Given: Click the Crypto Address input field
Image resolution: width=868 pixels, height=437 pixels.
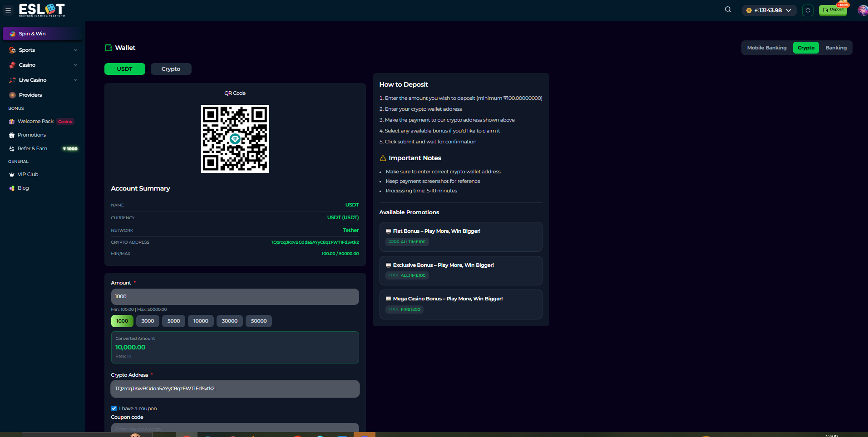Looking at the screenshot, I should click(235, 389).
